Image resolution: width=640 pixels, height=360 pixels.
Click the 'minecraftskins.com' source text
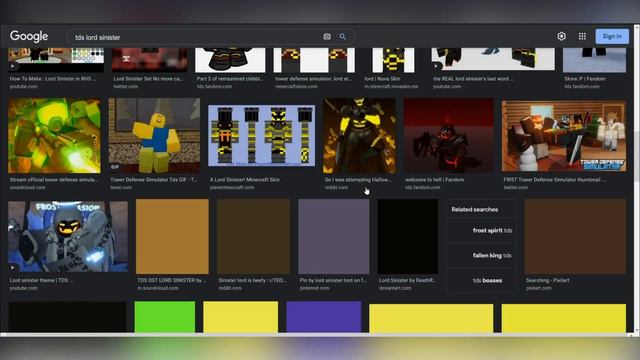coord(296,87)
